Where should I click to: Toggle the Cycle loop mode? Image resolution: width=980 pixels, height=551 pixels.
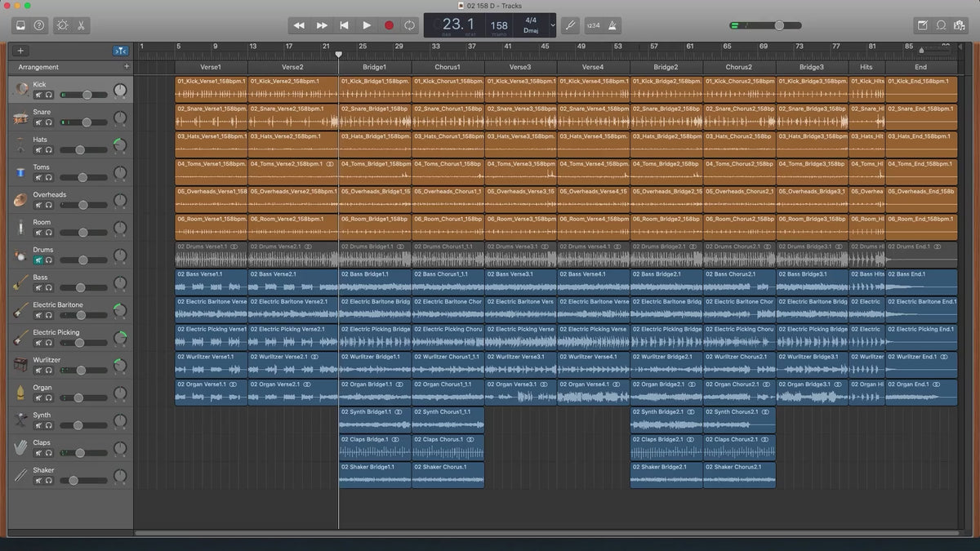coord(409,25)
